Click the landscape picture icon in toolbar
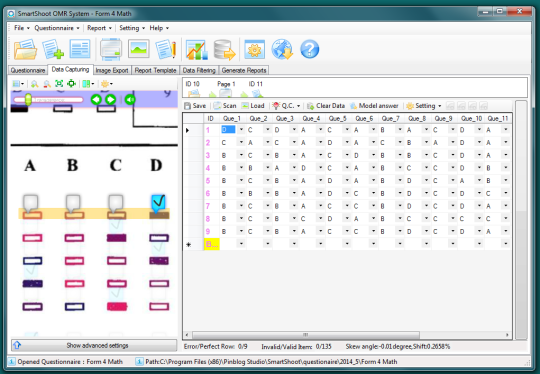The image size is (540, 374). (x=138, y=49)
